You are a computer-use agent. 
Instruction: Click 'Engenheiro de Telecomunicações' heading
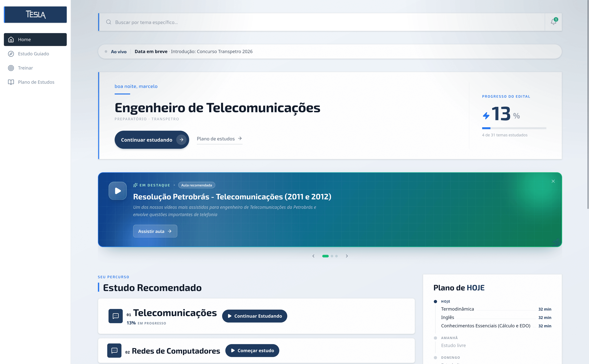coord(218,108)
